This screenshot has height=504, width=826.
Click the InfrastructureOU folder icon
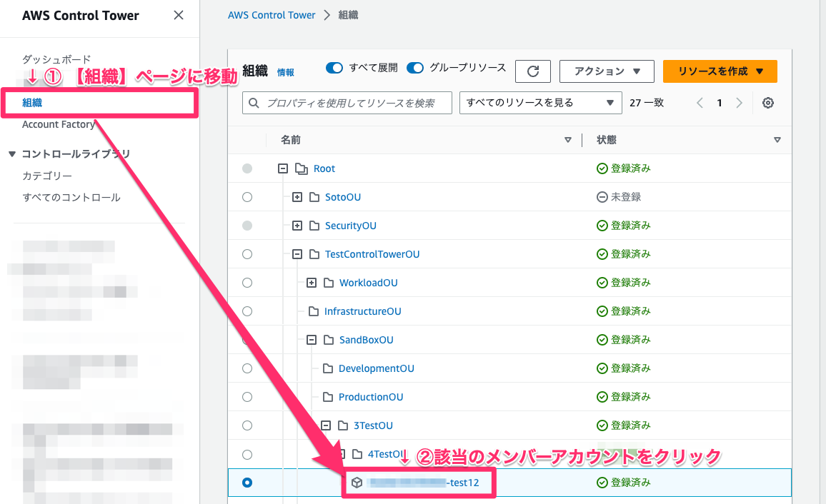click(x=314, y=311)
